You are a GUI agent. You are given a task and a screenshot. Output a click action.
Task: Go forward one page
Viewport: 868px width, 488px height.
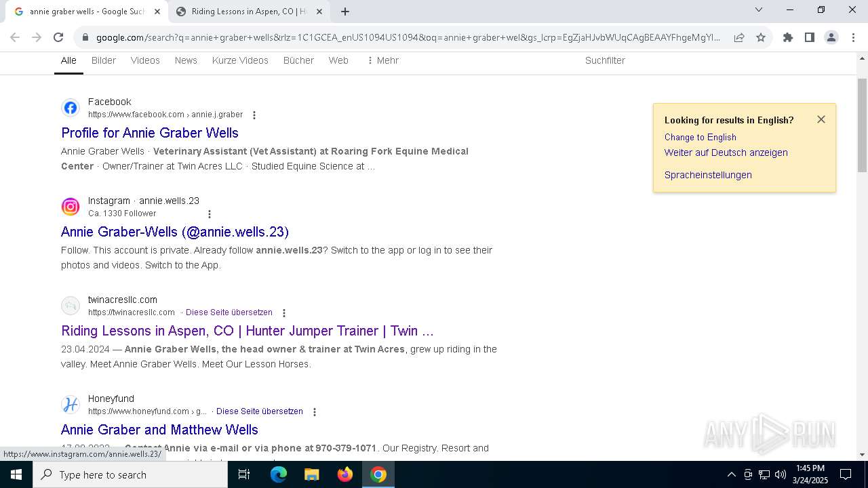click(37, 37)
